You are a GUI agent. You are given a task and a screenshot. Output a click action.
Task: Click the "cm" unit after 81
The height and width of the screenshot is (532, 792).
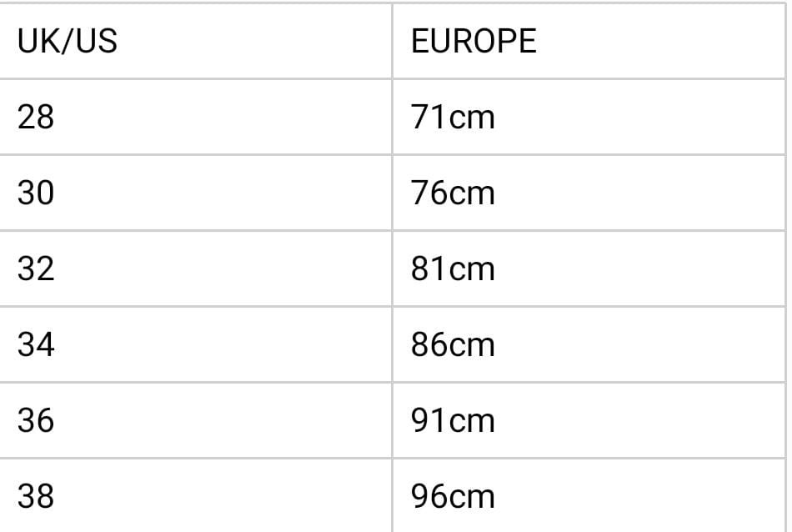472,270
